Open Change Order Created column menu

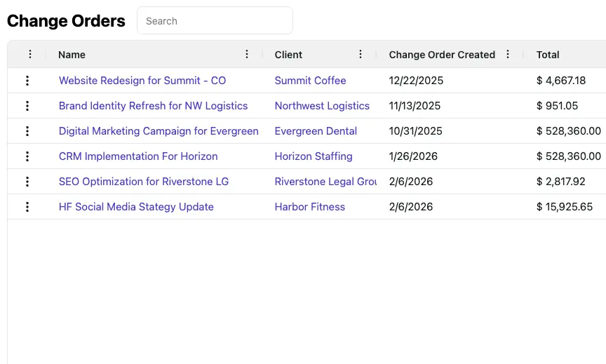[x=508, y=55]
